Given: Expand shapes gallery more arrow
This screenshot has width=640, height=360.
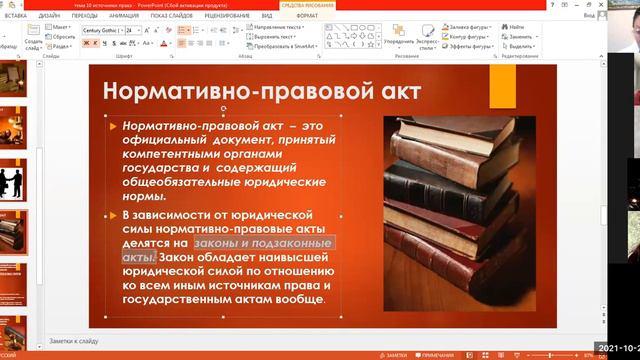Looking at the screenshot, I should pos(379,45).
